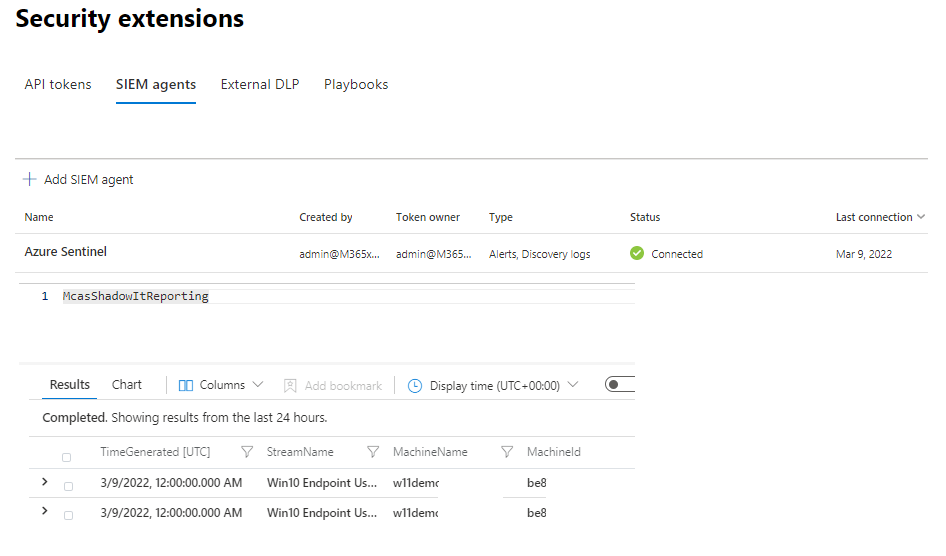
Task: Click filter icon for TimeGenerated column
Action: pos(247,452)
